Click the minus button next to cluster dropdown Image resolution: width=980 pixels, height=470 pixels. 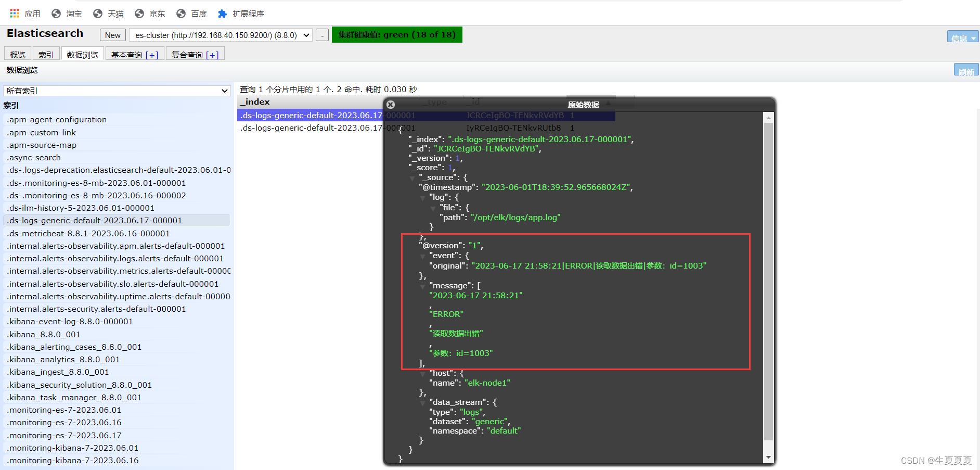(323, 35)
